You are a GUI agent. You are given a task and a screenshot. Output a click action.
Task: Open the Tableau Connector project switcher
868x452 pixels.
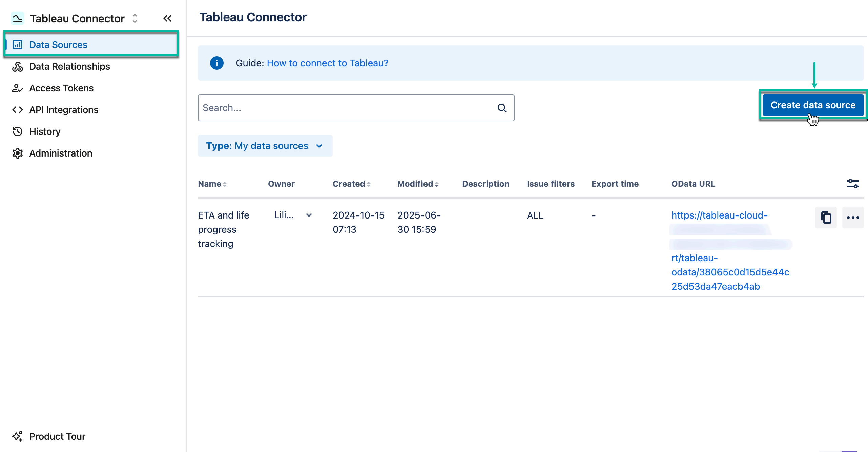click(x=135, y=18)
